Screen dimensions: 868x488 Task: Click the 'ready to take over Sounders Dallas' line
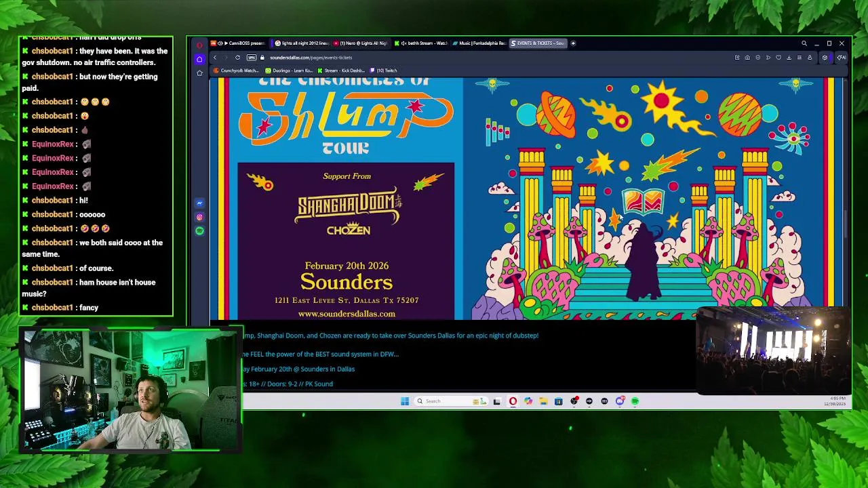(391, 335)
